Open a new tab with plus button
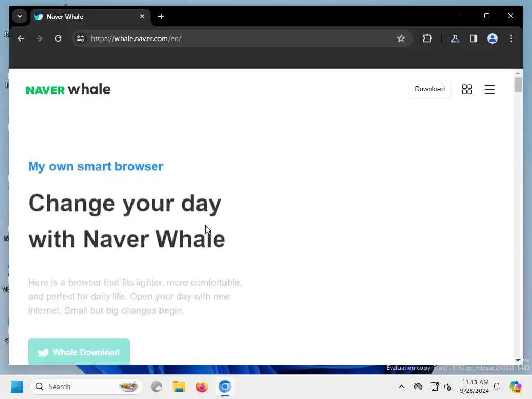The image size is (532, 399). (161, 16)
